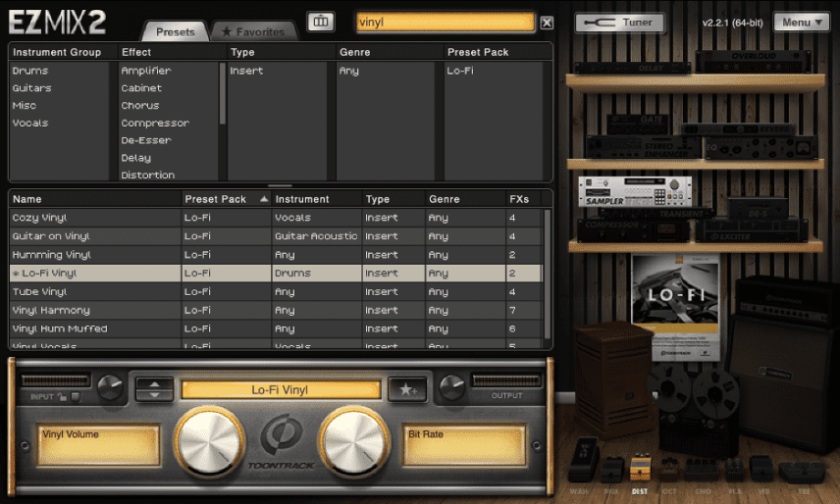The width and height of the screenshot is (840, 504).
Task: Filter by Vocals instrument group
Action: pos(30,123)
